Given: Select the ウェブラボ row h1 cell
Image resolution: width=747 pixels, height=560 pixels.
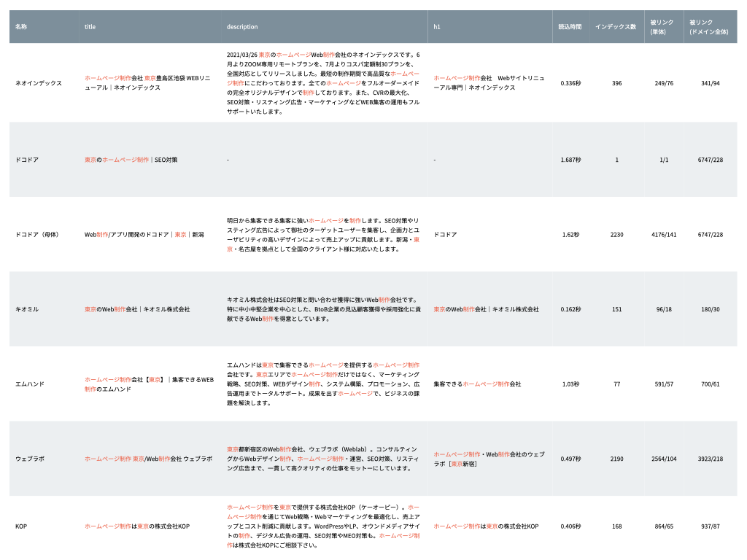Looking at the screenshot, I should 489,459.
